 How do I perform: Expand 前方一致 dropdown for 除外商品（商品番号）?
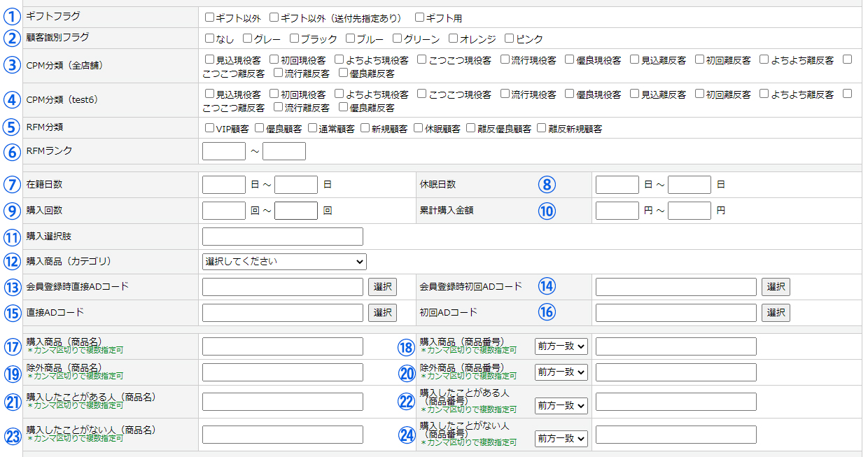(x=561, y=372)
